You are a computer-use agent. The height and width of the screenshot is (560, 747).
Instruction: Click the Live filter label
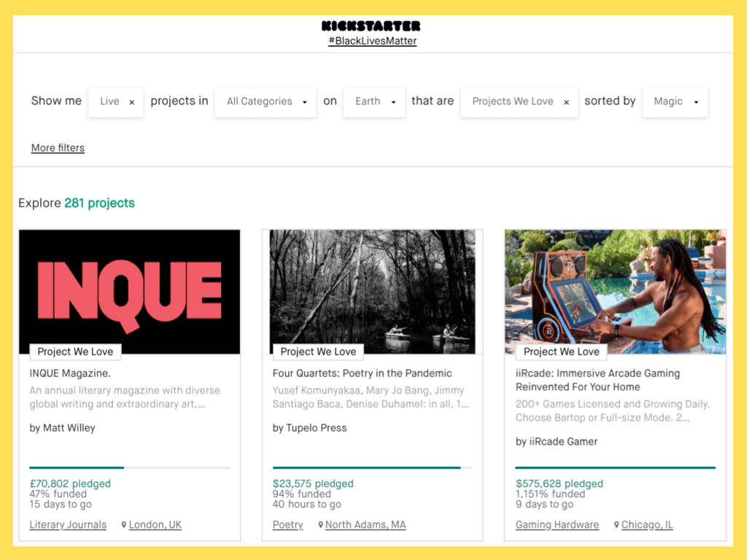click(x=109, y=101)
